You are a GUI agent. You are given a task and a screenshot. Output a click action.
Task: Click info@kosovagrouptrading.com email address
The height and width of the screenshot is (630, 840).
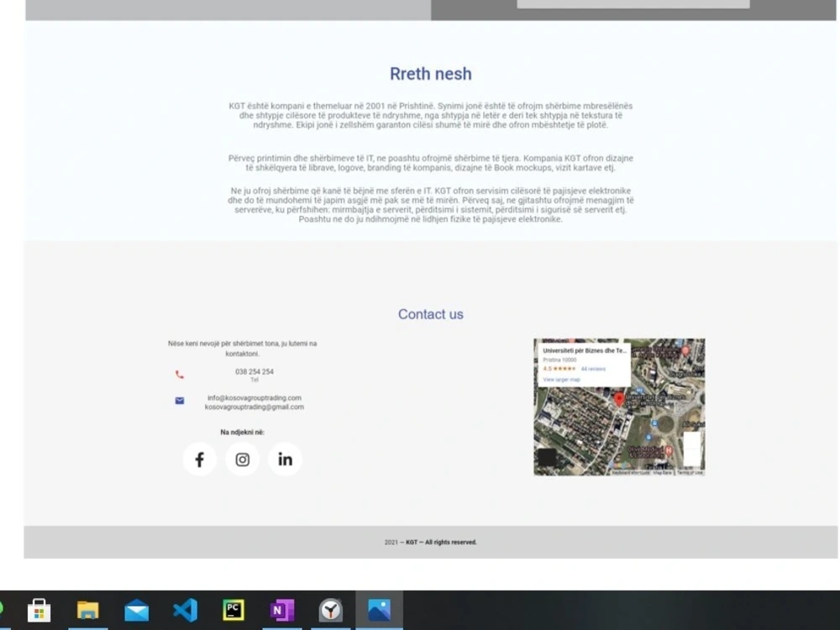pos(255,397)
